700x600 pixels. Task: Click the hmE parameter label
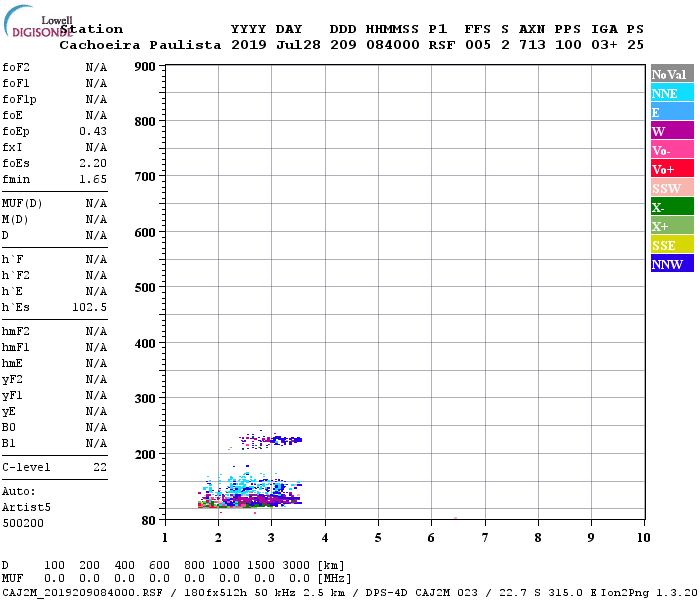pos(12,363)
